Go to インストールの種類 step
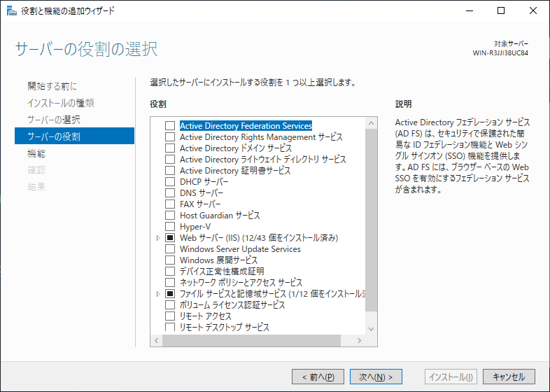This screenshot has width=550, height=392. (61, 103)
